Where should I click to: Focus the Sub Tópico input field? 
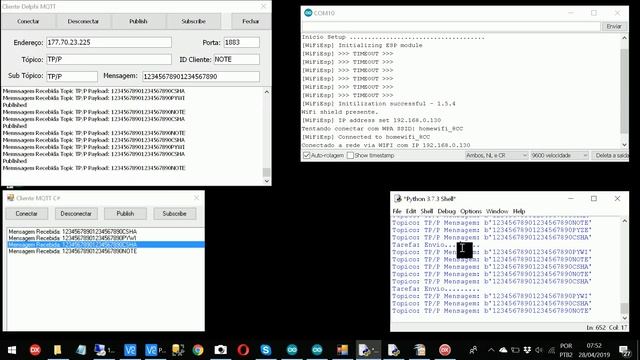pos(72,76)
